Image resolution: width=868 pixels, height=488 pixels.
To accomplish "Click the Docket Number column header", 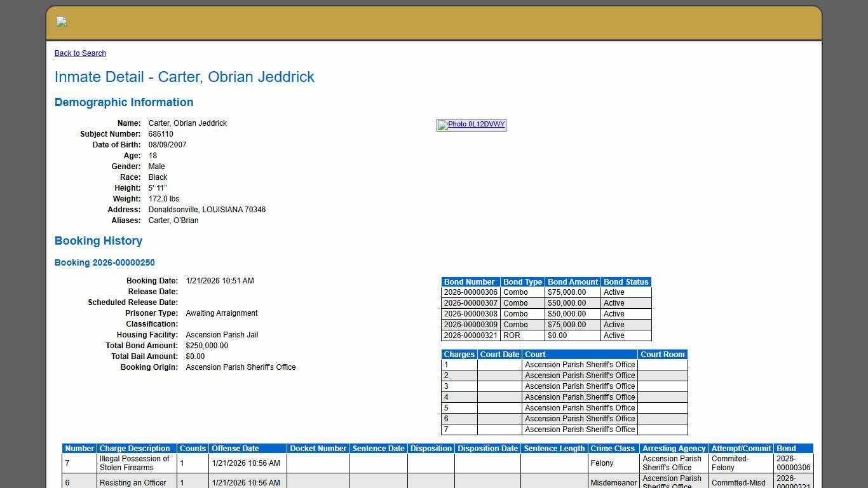I will coord(318,449).
